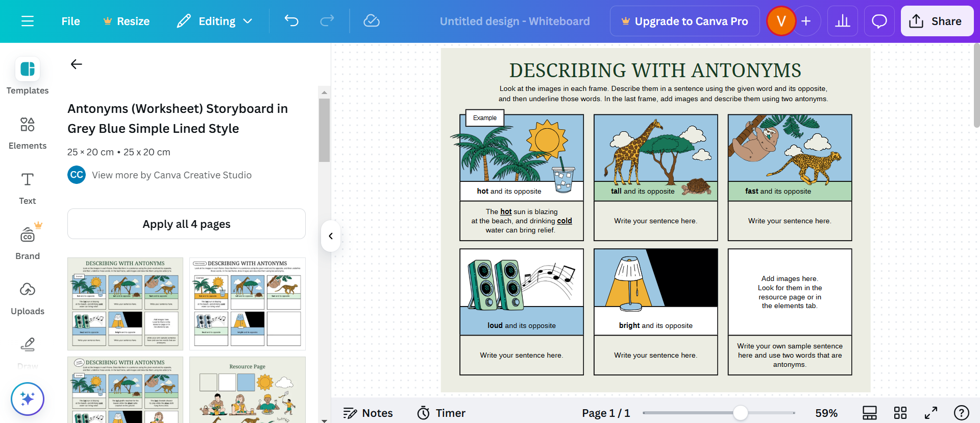This screenshot has width=980, height=423.
Task: Toggle the page thumbnails view
Action: pos(869,413)
